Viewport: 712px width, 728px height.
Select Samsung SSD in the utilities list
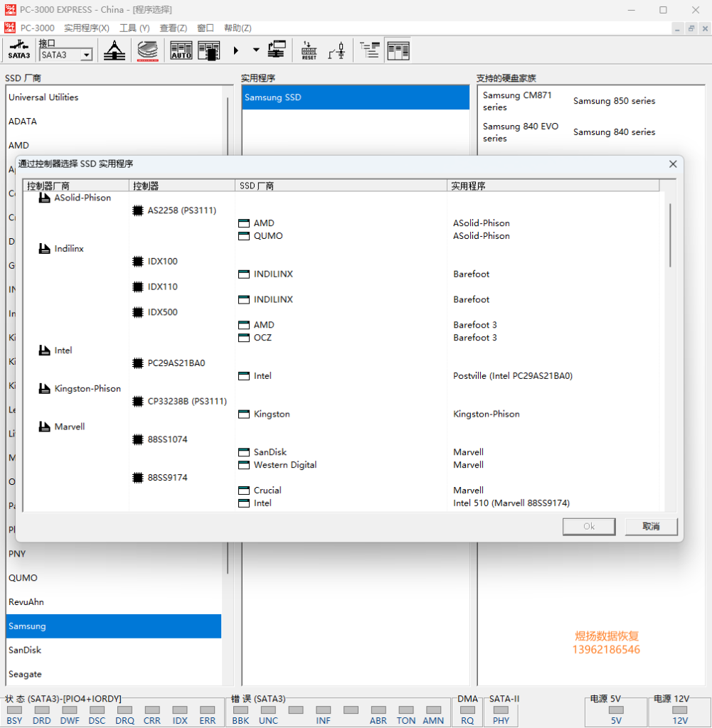click(356, 97)
